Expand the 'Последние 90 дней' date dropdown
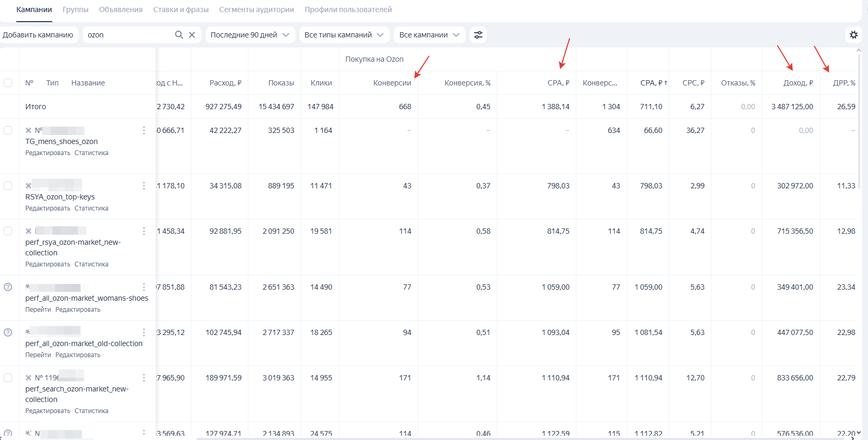Screen dimensions: 868x440 pyautogui.click(x=250, y=35)
